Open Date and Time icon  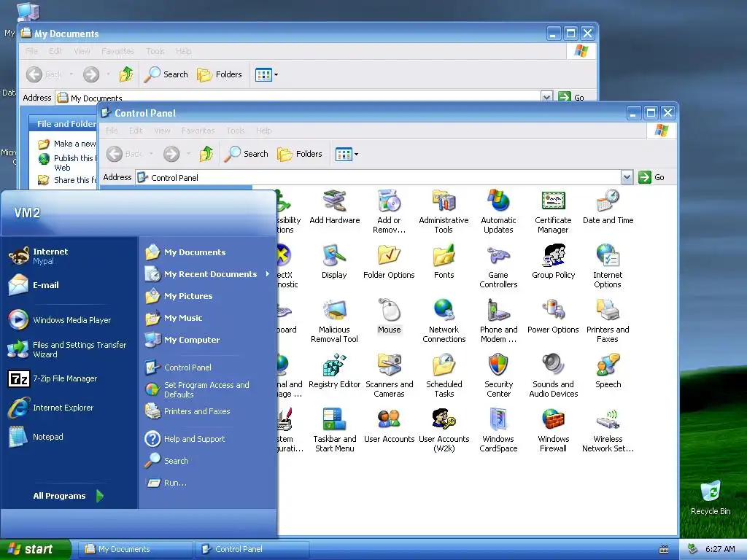click(x=608, y=208)
